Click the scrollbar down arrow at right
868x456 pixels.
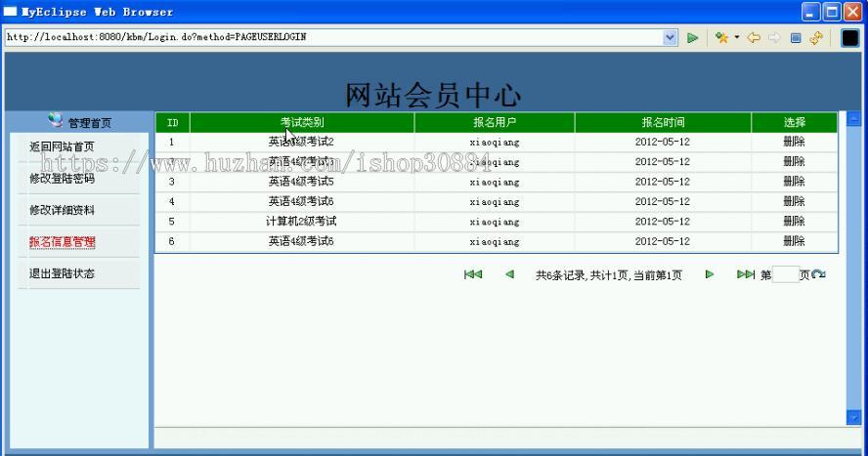[853, 417]
